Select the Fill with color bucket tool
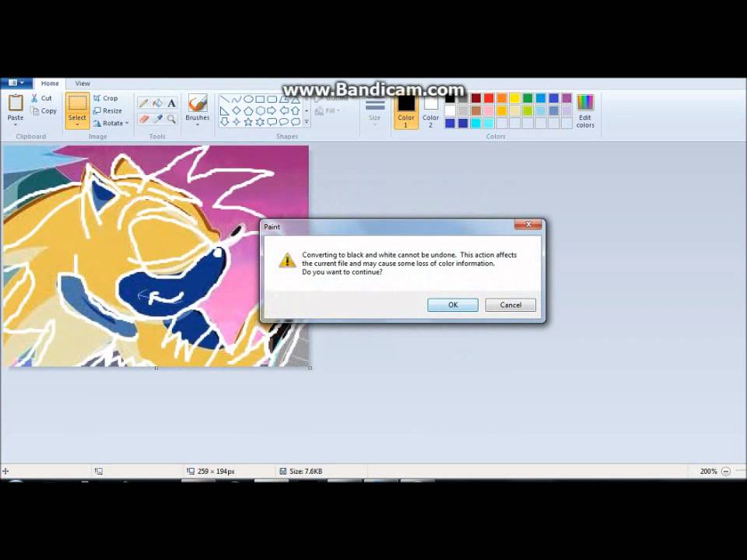Screen dimensions: 747x560 point(158,103)
